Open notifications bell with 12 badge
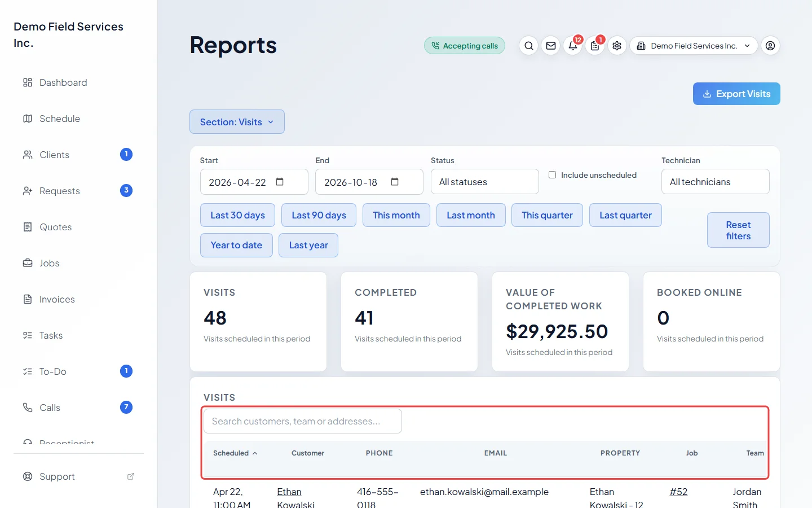The image size is (812, 508). click(x=573, y=46)
